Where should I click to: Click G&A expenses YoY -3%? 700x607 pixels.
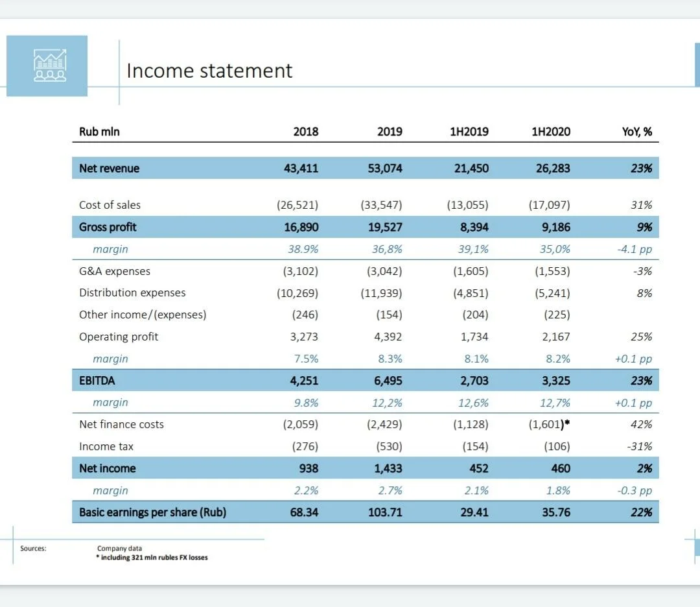point(643,271)
